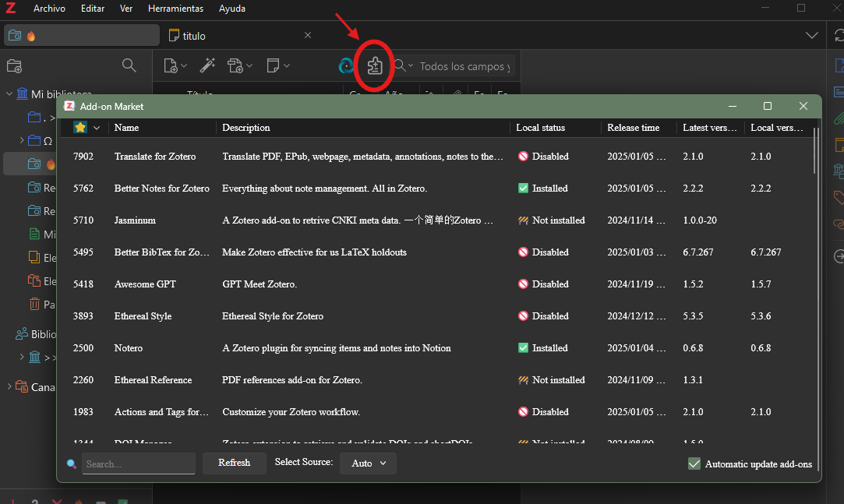Select the Biblio... group libraries entry
This screenshot has height=504, width=844.
coord(36,334)
